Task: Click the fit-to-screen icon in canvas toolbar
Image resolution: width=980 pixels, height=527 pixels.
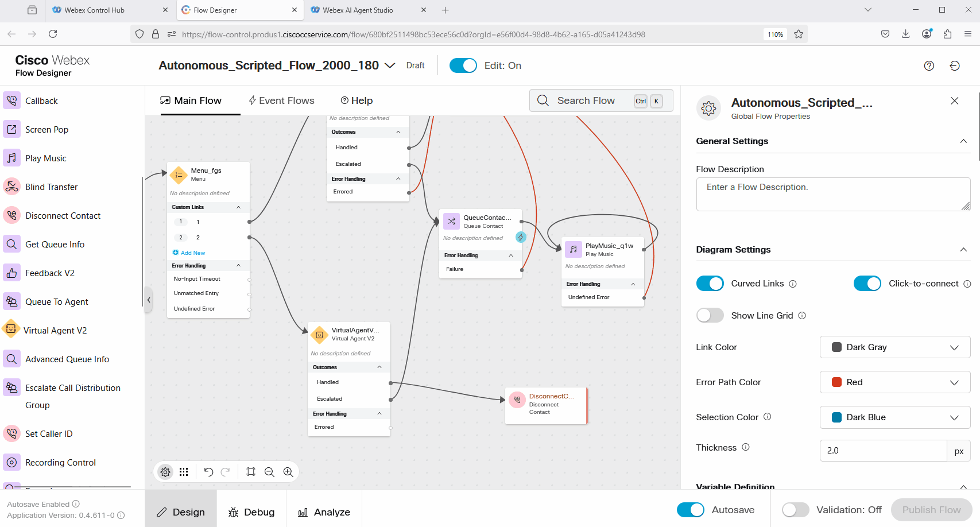Action: tap(251, 472)
